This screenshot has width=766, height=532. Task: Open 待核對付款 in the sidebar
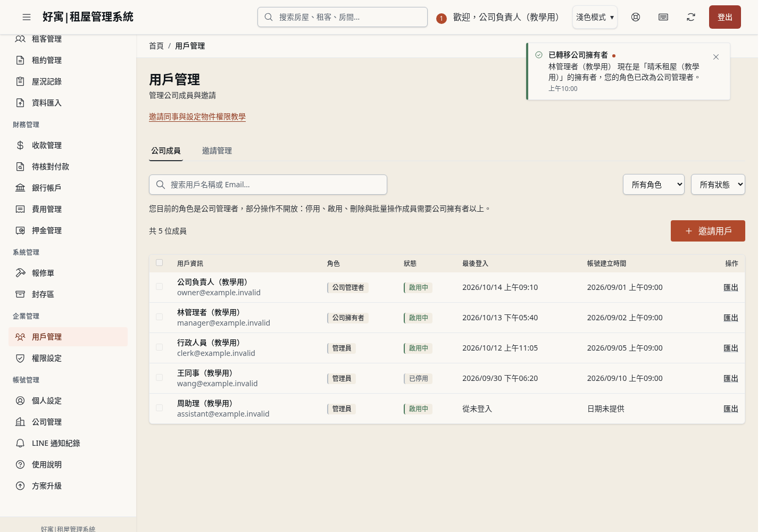coord(68,167)
